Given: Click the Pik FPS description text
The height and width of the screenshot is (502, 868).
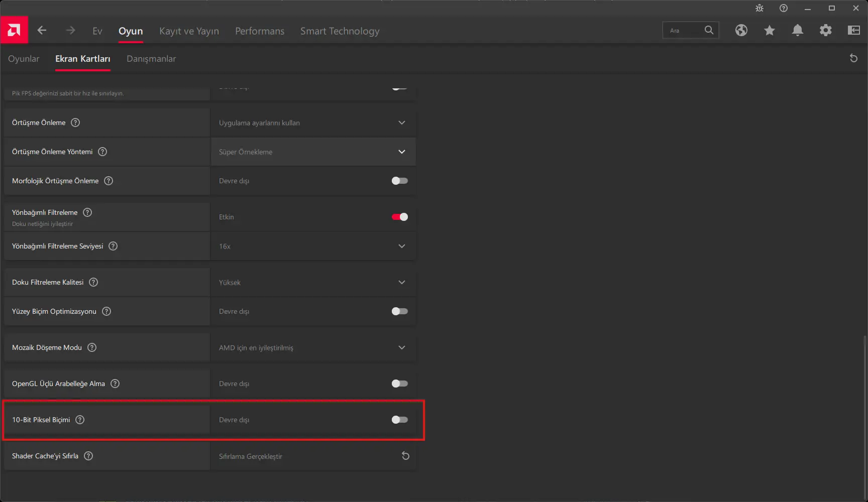Looking at the screenshot, I should (x=68, y=93).
